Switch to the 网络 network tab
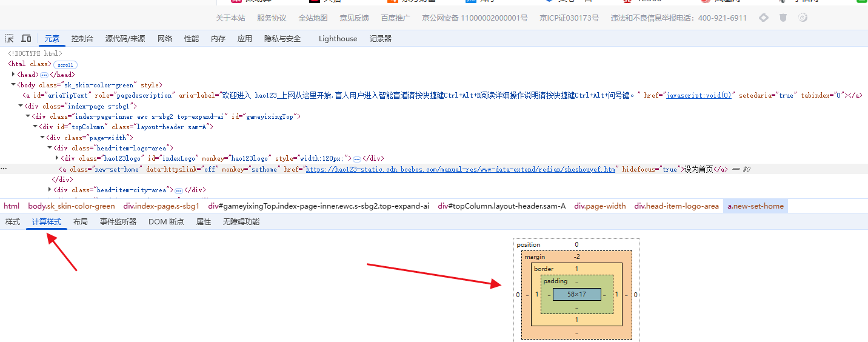Image resolution: width=868 pixels, height=342 pixels. coord(165,39)
